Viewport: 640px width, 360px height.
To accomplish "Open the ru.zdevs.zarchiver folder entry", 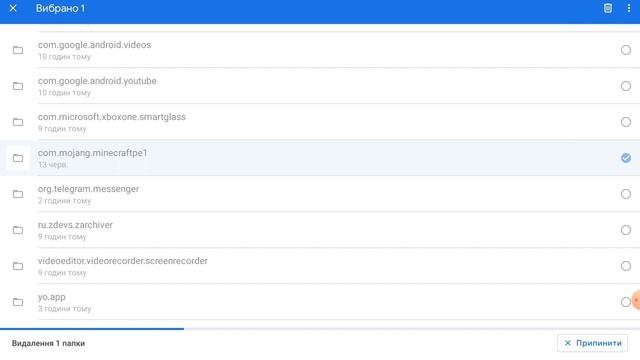I will pos(320,230).
